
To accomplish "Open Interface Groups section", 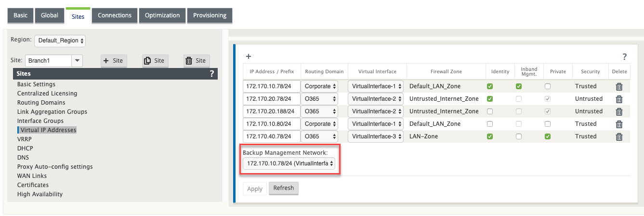I will [40, 121].
